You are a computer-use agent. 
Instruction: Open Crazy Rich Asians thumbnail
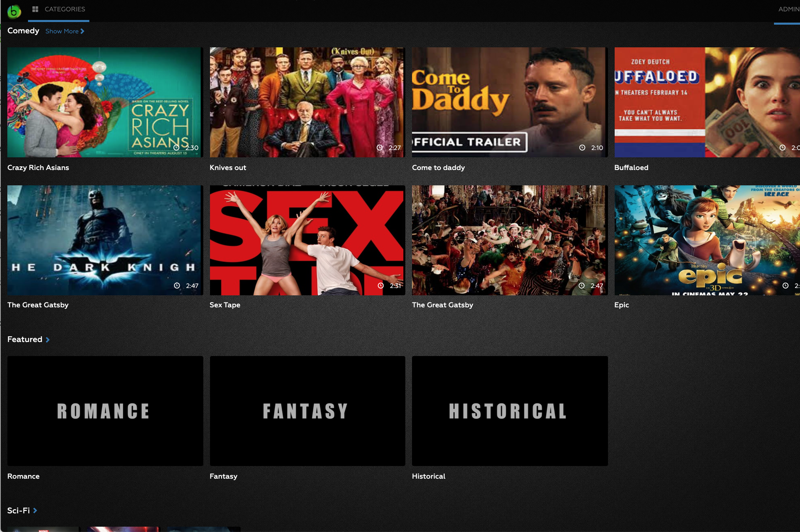pos(105,102)
